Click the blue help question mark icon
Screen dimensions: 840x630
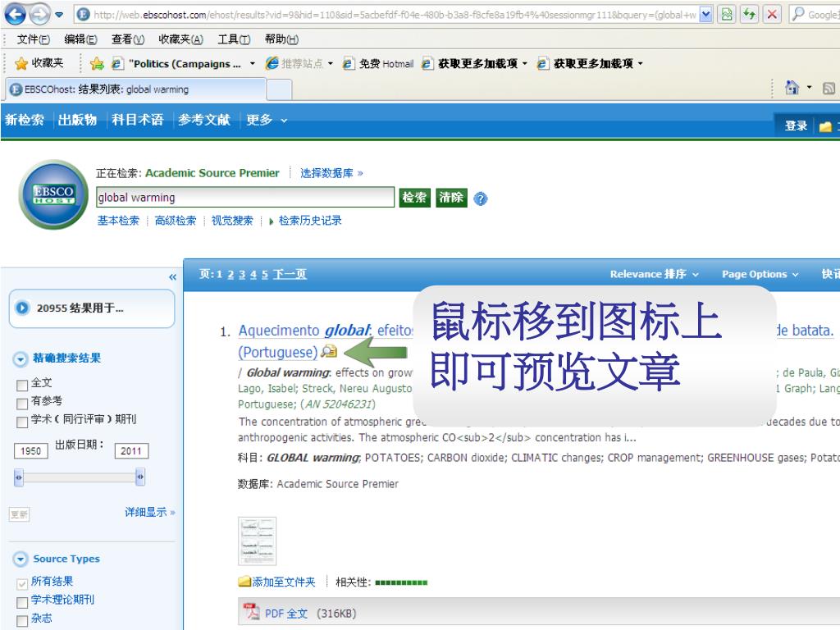pyautogui.click(x=481, y=199)
